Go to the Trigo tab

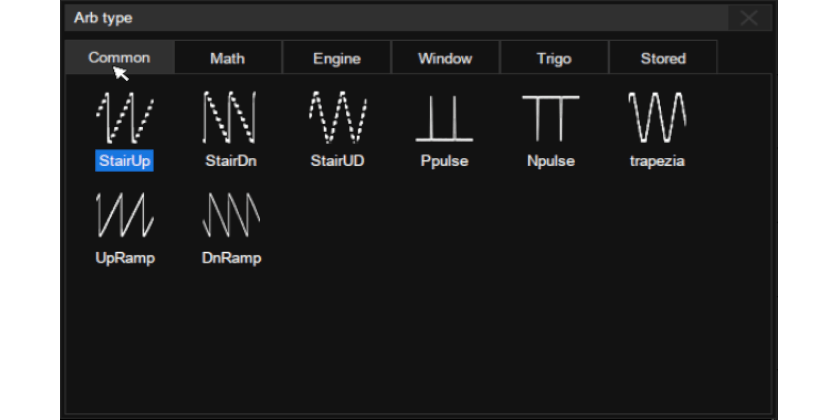pos(554,59)
